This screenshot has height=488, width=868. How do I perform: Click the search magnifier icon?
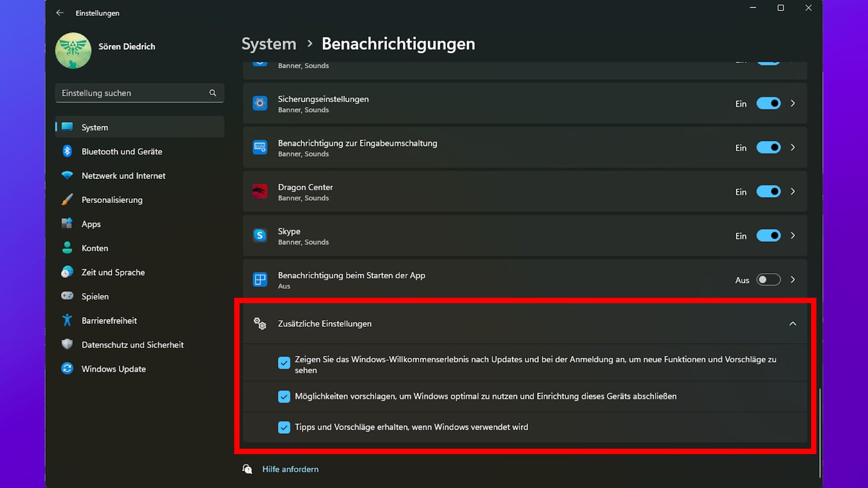pos(213,93)
